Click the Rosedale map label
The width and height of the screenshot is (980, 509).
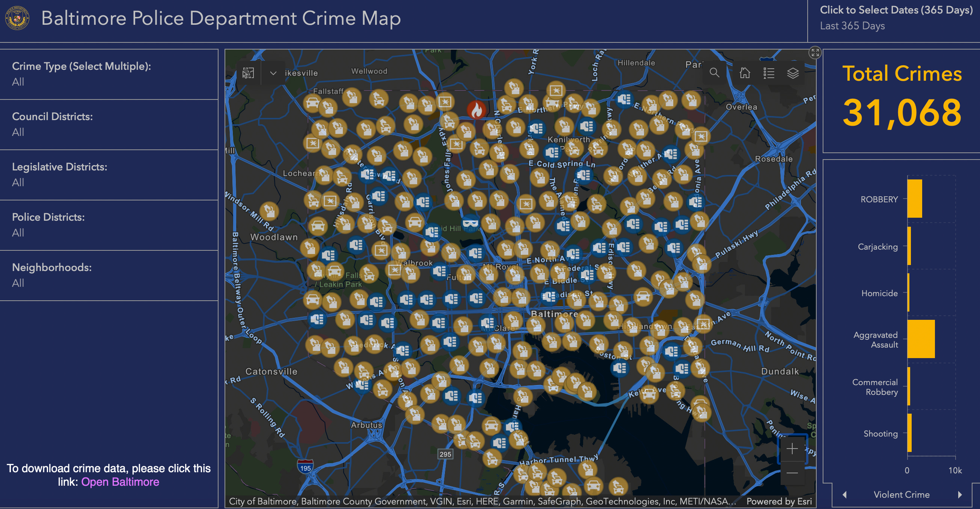pos(774,159)
